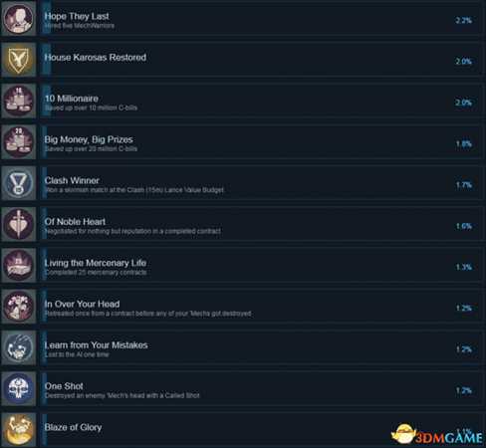
Task: Click the 2.2% percentage for Hope They Last
Action: pos(464,20)
